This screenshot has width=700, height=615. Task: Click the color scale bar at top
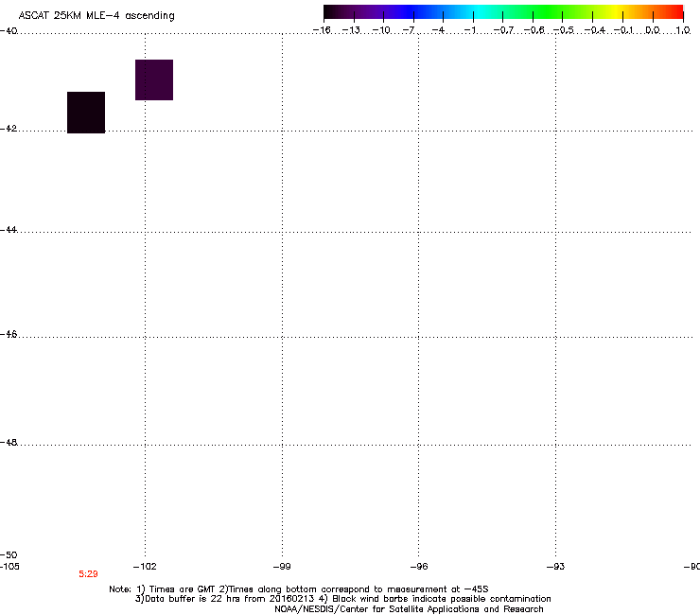tap(503, 12)
